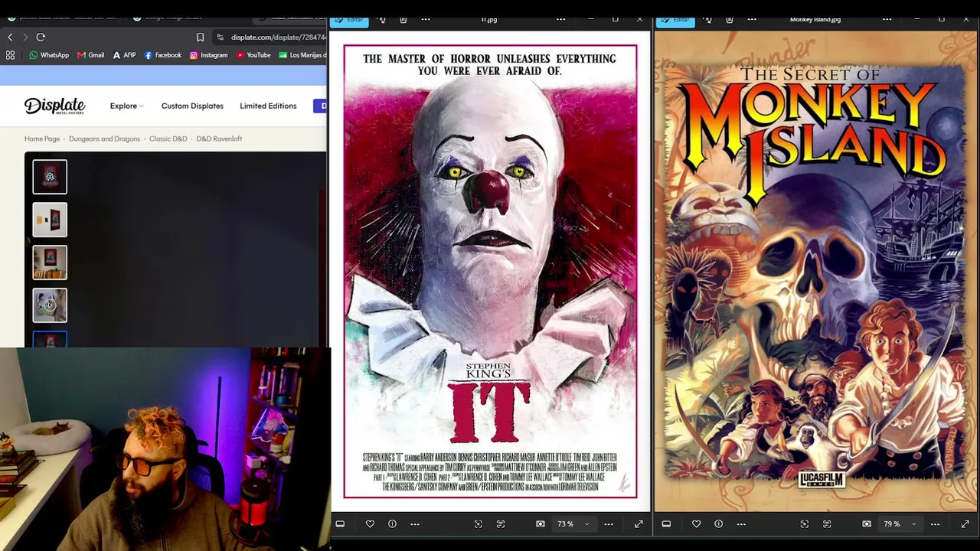This screenshot has width=980, height=551.
Task: Open Classic D&D breadcrumb
Action: [x=168, y=139]
